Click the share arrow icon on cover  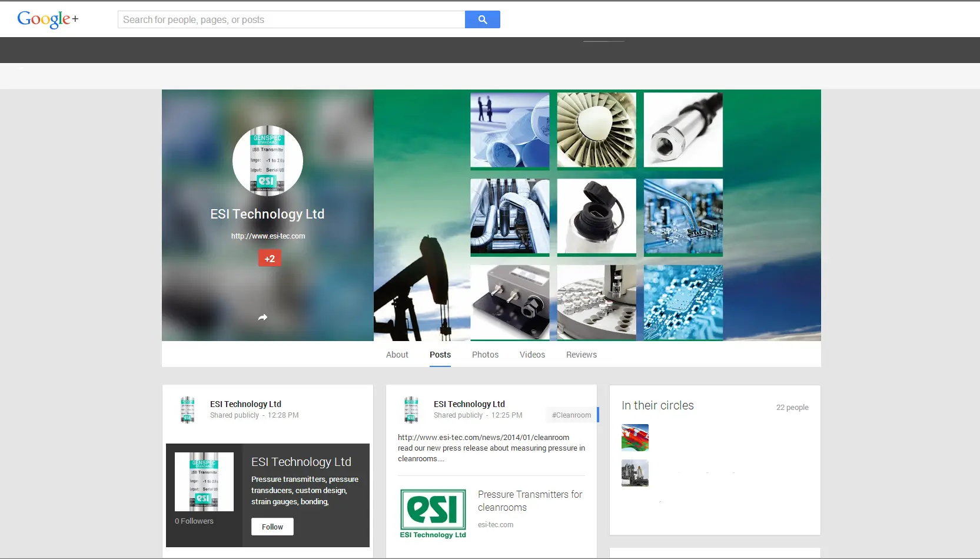tap(263, 317)
